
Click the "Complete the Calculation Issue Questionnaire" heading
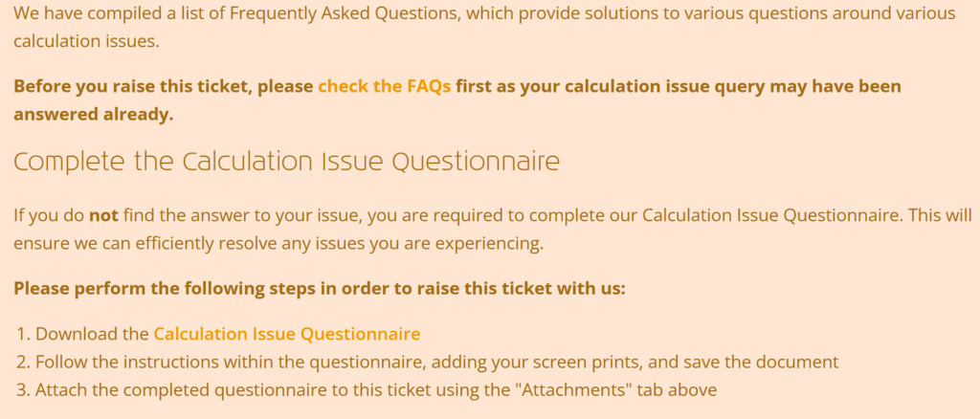tap(286, 163)
